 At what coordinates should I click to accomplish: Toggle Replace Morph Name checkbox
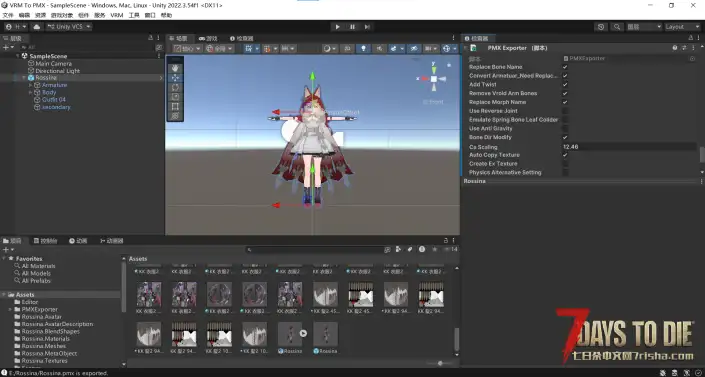coord(565,102)
